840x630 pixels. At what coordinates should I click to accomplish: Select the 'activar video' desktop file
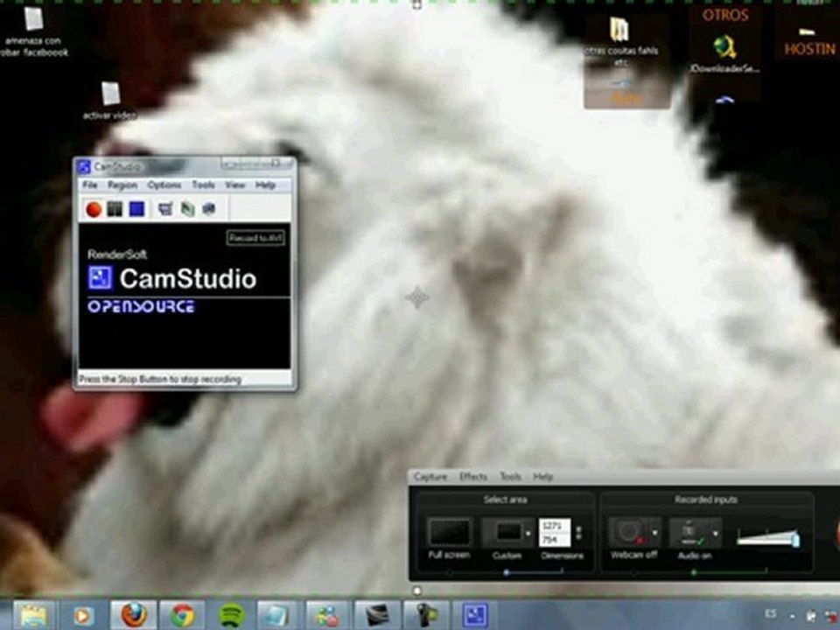110,101
